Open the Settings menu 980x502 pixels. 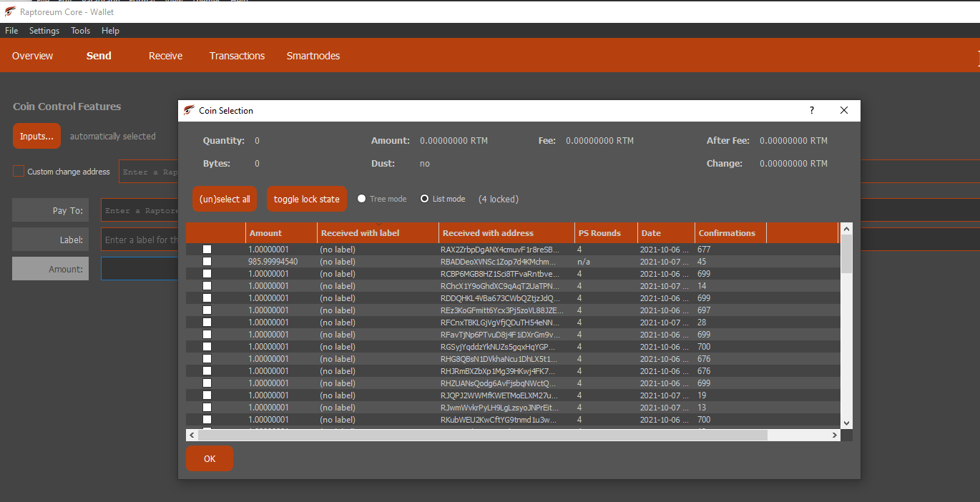[x=44, y=31]
